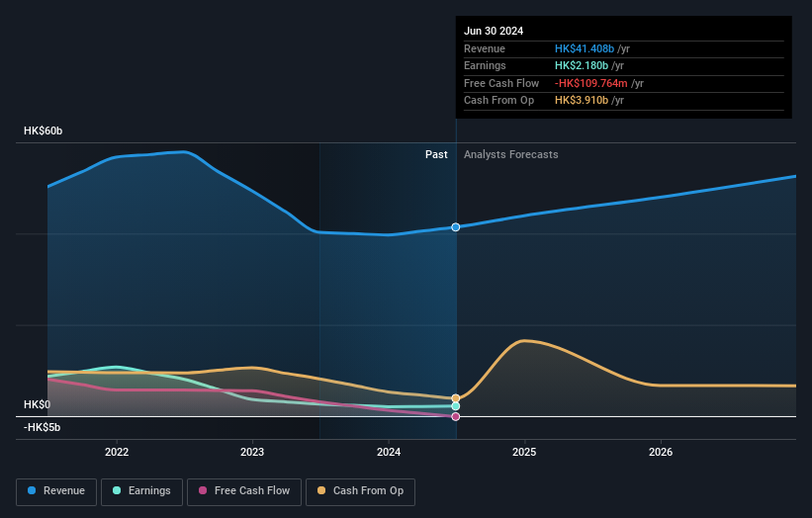This screenshot has width=812, height=518.
Task: Click the -HK$109.764m free cash flow value
Action: coord(590,83)
